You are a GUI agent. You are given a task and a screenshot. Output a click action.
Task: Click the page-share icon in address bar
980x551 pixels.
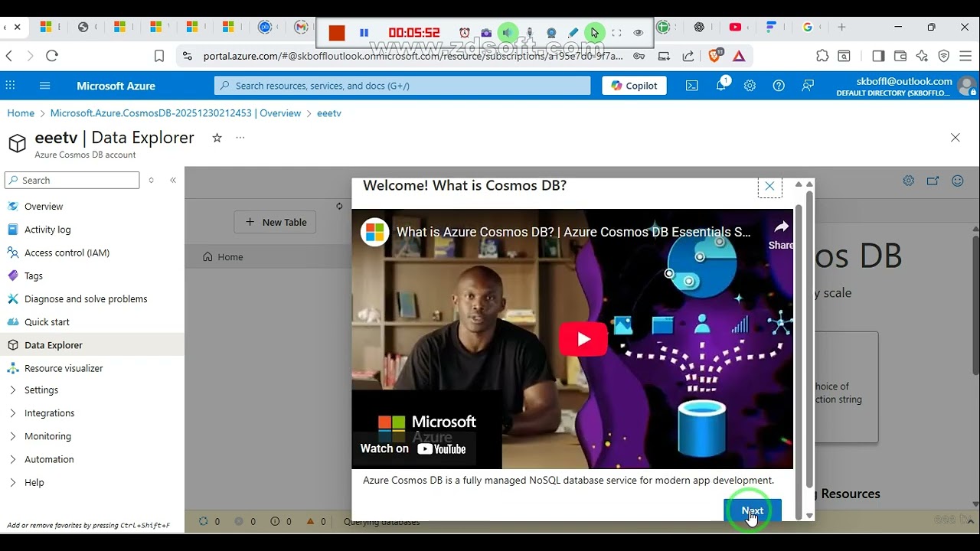tap(688, 56)
